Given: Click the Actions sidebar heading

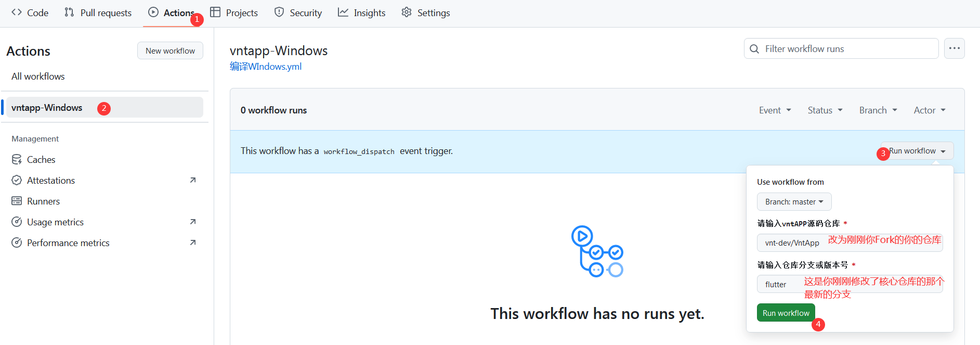Looking at the screenshot, I should [29, 51].
